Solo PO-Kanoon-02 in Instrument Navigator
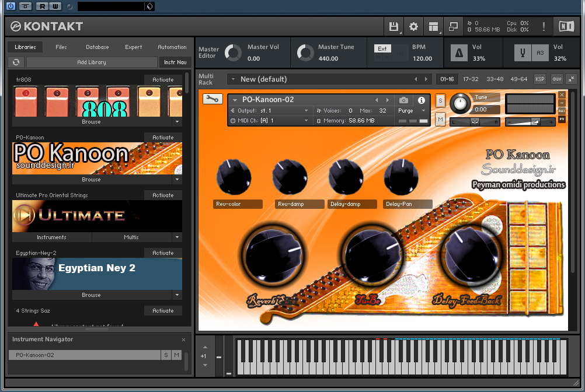The image size is (585, 392). click(x=166, y=355)
